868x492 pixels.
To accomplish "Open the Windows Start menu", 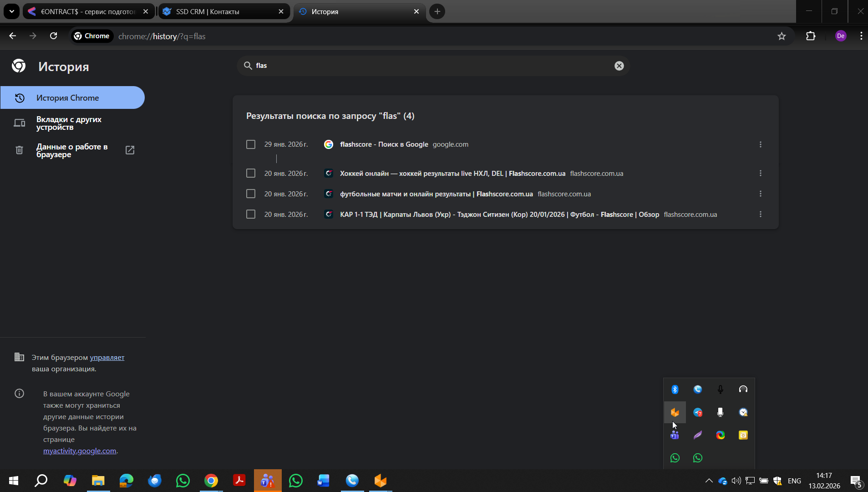I will point(14,481).
